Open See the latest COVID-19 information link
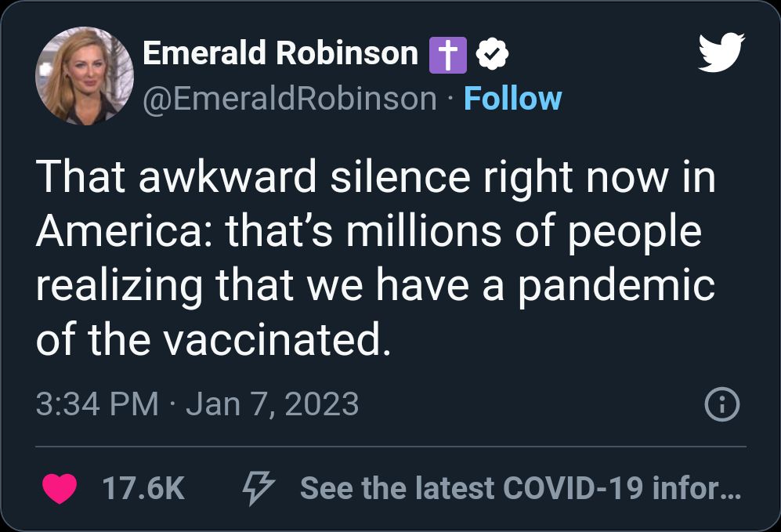Viewport: 781px width, 532px height. [519, 489]
